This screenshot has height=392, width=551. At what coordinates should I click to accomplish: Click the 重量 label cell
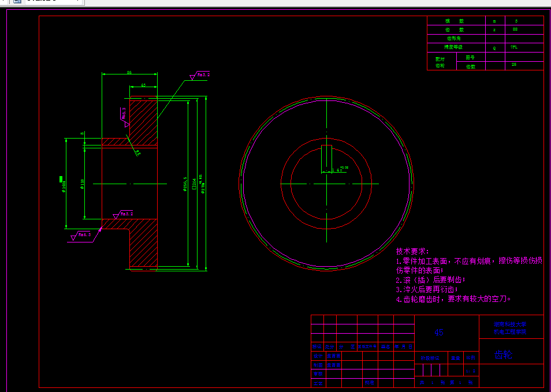click(456, 358)
